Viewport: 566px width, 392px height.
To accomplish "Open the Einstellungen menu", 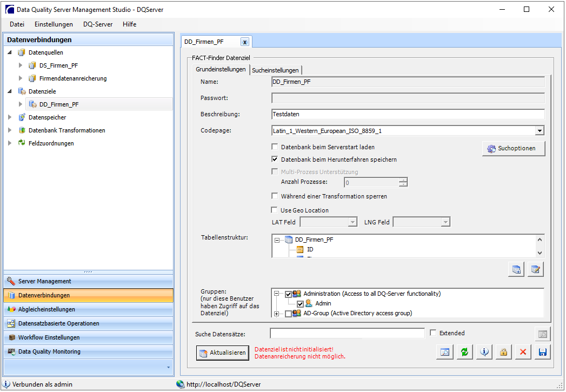I will (54, 24).
